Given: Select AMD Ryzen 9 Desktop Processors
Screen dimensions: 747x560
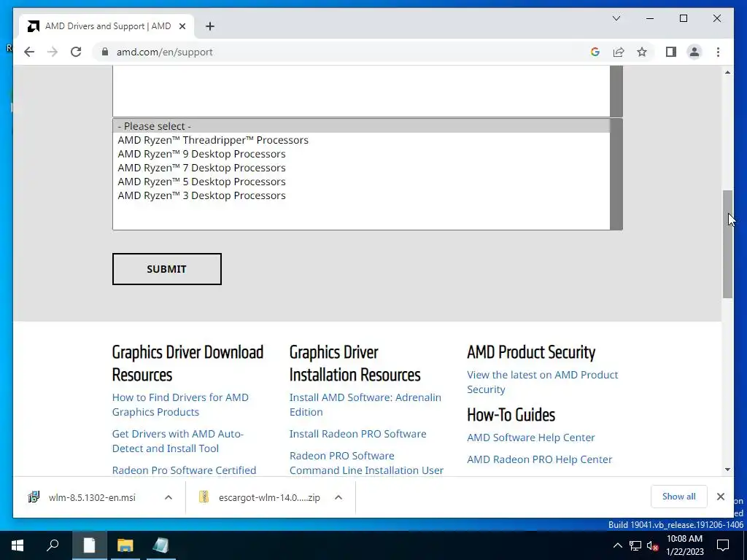Looking at the screenshot, I should point(361,154).
